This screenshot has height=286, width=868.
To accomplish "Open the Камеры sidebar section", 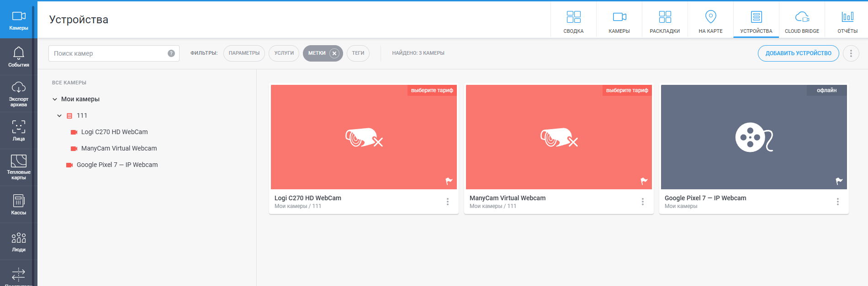I will (x=18, y=20).
